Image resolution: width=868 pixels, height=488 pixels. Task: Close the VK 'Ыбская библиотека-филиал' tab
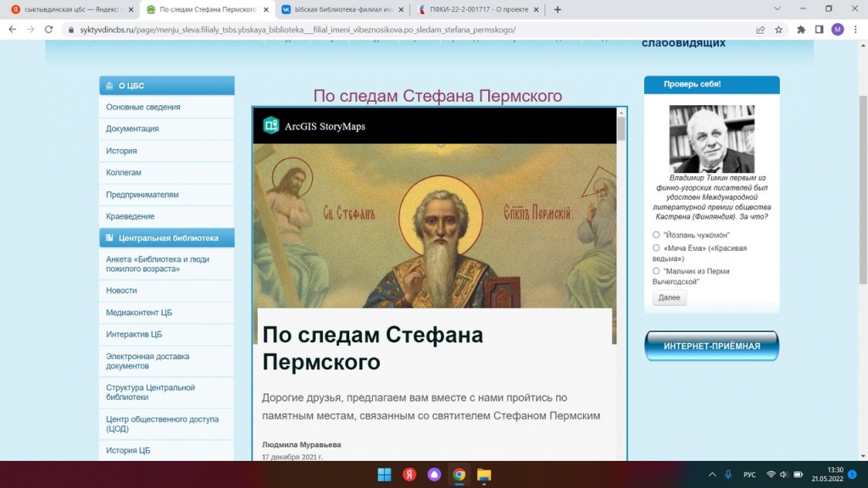click(x=401, y=9)
